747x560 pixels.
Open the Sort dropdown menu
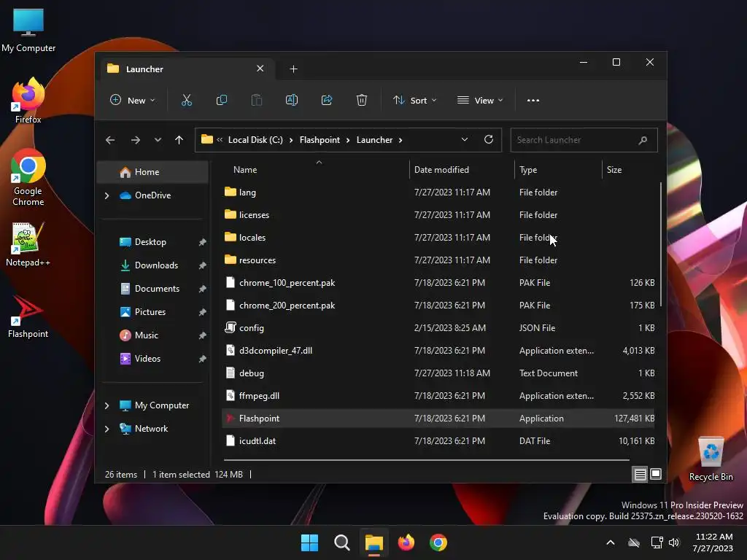(415, 101)
